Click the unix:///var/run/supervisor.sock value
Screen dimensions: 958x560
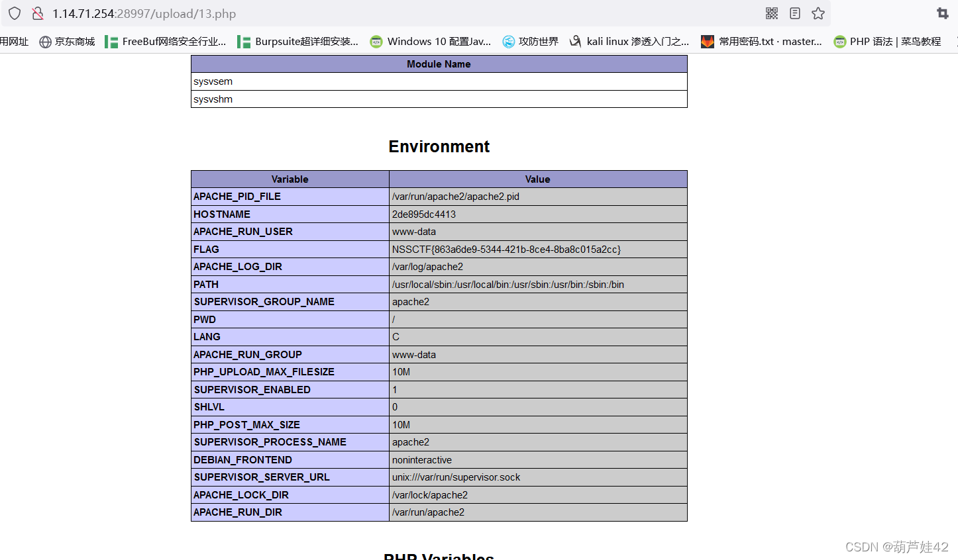[x=538, y=477]
